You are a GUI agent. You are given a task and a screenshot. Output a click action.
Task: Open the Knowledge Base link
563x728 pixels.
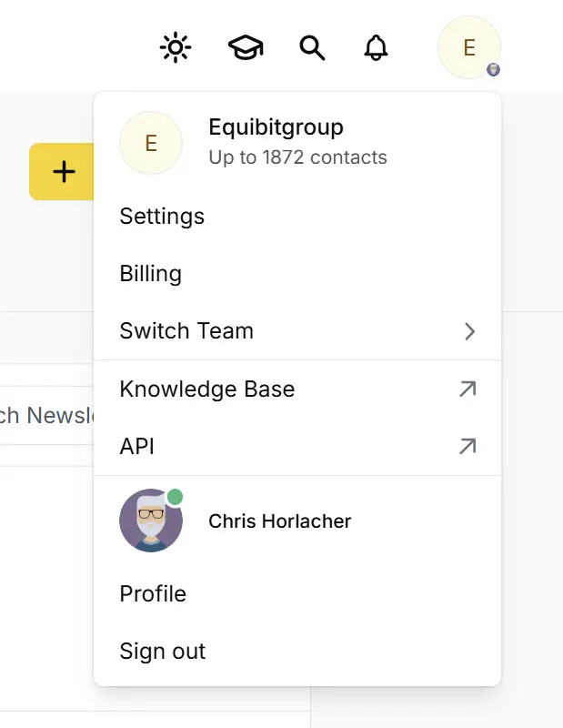pos(297,389)
